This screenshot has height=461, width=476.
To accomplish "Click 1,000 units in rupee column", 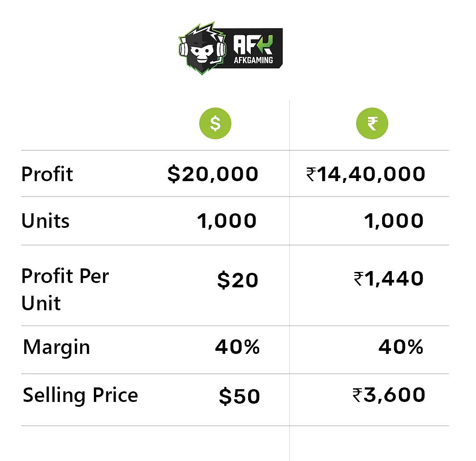I will pos(394,221).
